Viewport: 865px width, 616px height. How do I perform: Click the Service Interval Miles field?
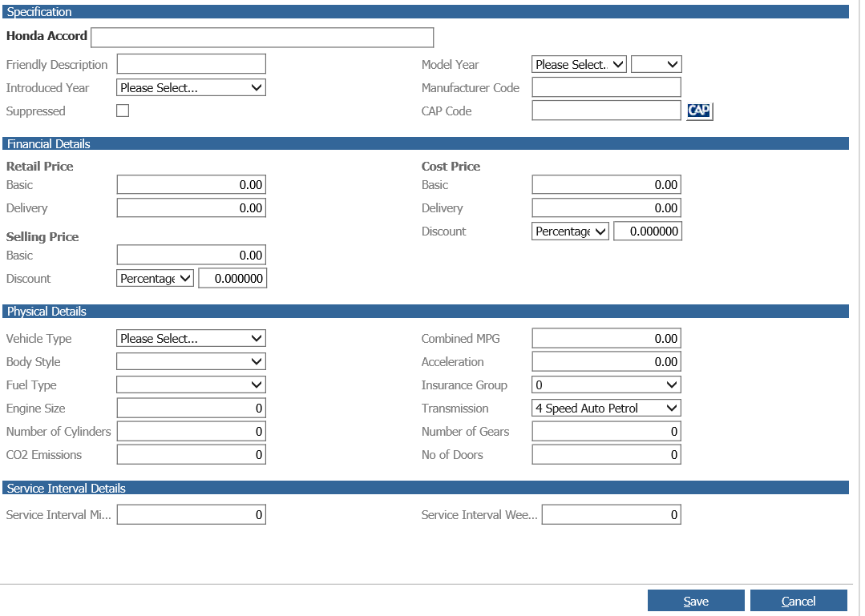coord(191,514)
